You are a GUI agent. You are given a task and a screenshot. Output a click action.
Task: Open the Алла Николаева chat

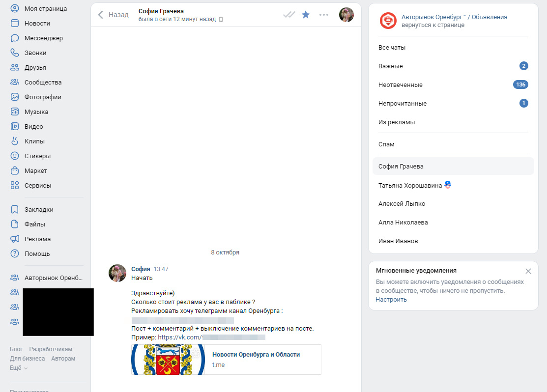[453, 222]
